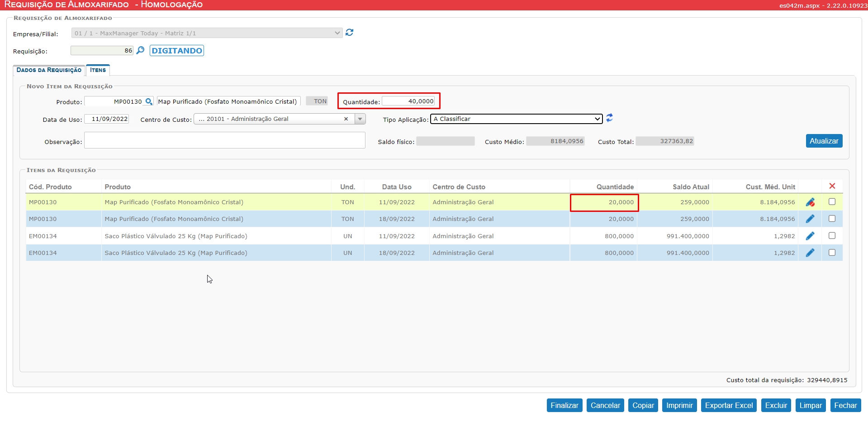Select the Itens tab
This screenshot has height=422, width=868.
[98, 70]
